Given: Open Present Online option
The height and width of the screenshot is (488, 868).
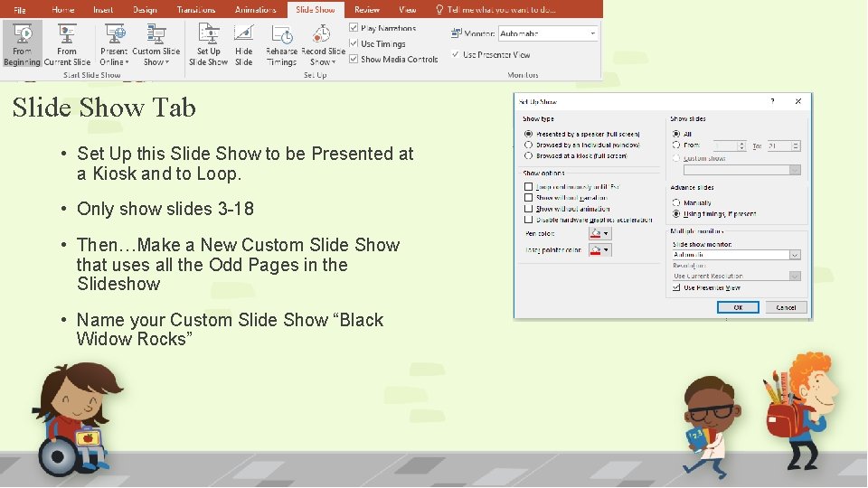Looking at the screenshot, I should pos(115,44).
